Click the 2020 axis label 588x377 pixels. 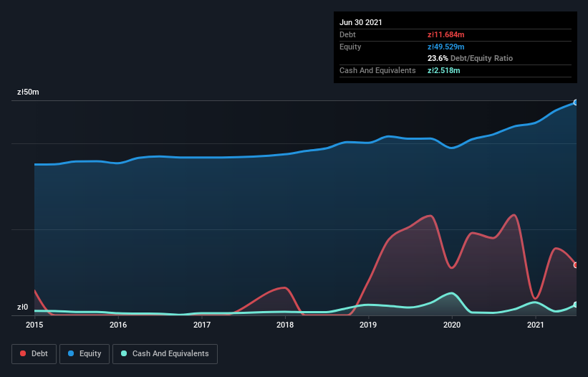click(452, 325)
